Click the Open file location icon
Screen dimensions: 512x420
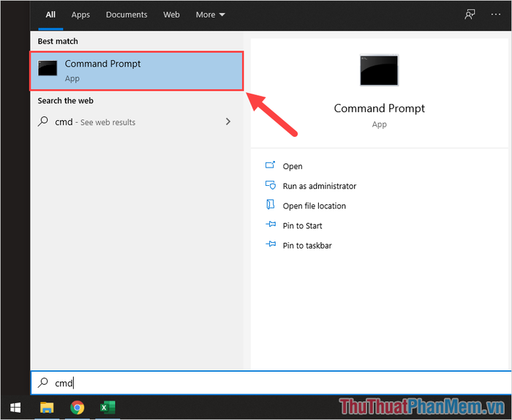(x=271, y=204)
